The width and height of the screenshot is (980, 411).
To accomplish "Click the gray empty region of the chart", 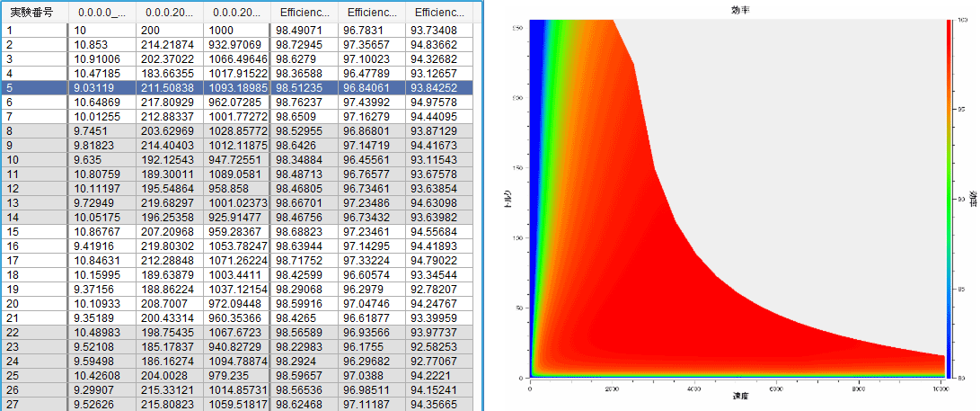I will point(808,135).
